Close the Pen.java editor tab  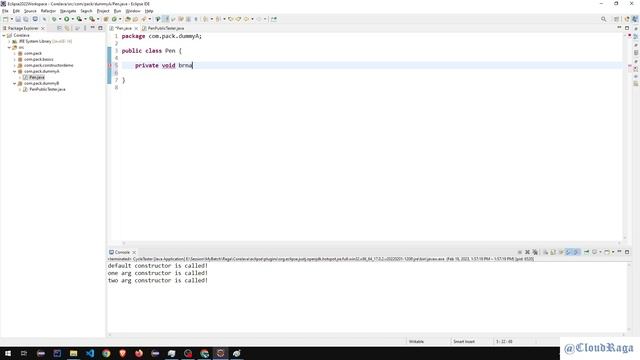136,28
